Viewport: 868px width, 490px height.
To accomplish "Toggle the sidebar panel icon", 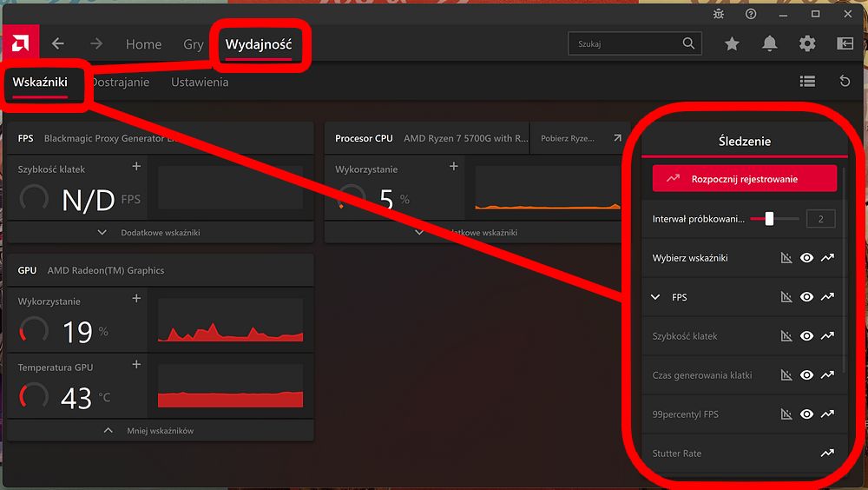I will click(845, 43).
